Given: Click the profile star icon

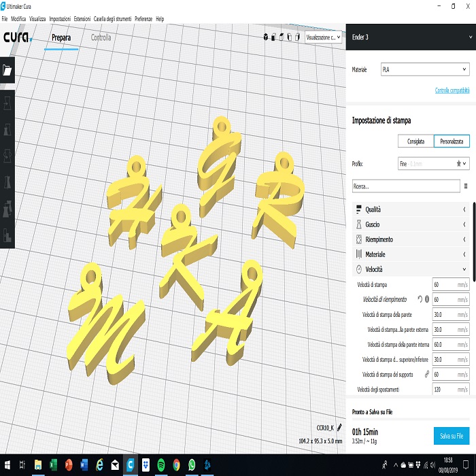Looking at the screenshot, I should point(459,164).
